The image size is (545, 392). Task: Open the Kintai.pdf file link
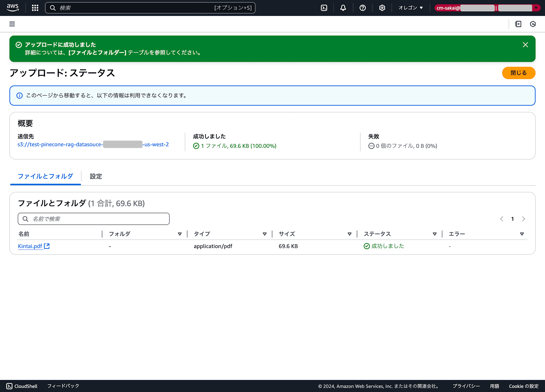coord(30,246)
